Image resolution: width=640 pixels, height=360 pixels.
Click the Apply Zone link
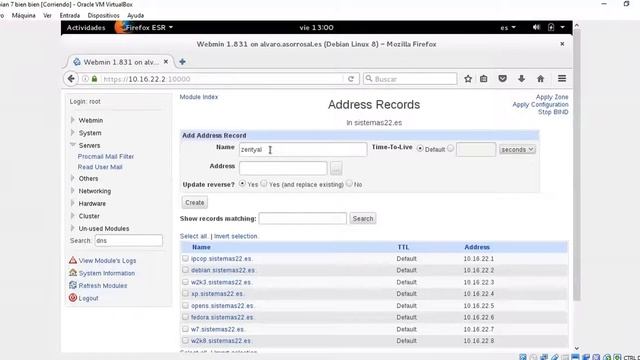tap(552, 97)
